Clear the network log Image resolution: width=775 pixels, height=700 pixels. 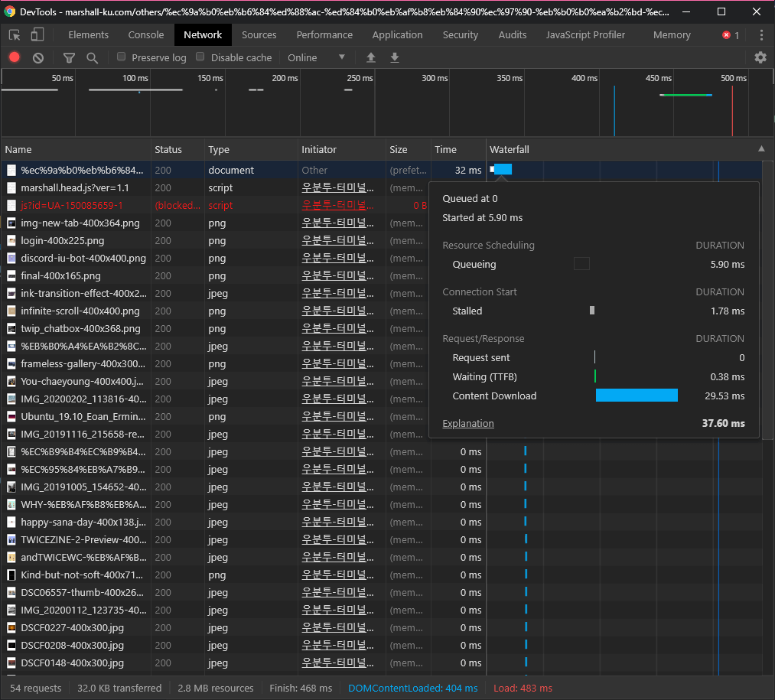(x=38, y=57)
